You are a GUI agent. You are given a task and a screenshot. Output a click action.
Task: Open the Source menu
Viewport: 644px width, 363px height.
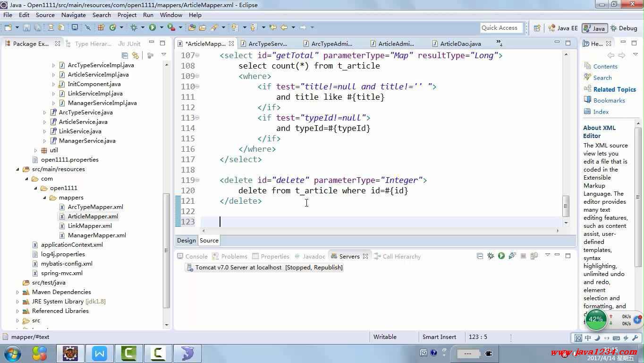pyautogui.click(x=45, y=15)
